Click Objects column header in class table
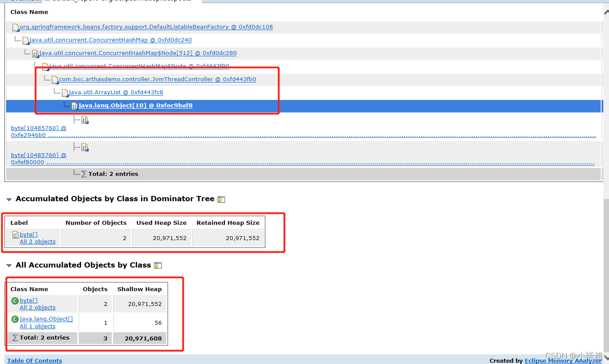 [95, 289]
